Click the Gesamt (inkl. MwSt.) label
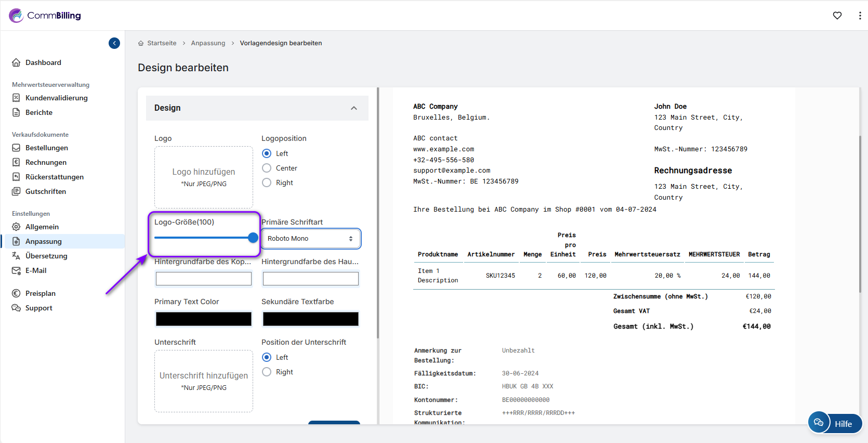The width and height of the screenshot is (868, 443). [x=653, y=327]
